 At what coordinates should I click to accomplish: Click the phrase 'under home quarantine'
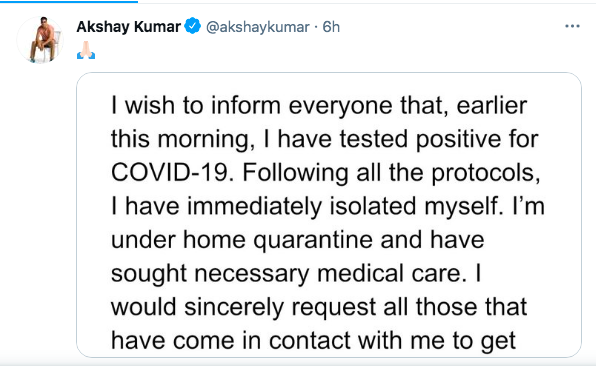(x=242, y=241)
